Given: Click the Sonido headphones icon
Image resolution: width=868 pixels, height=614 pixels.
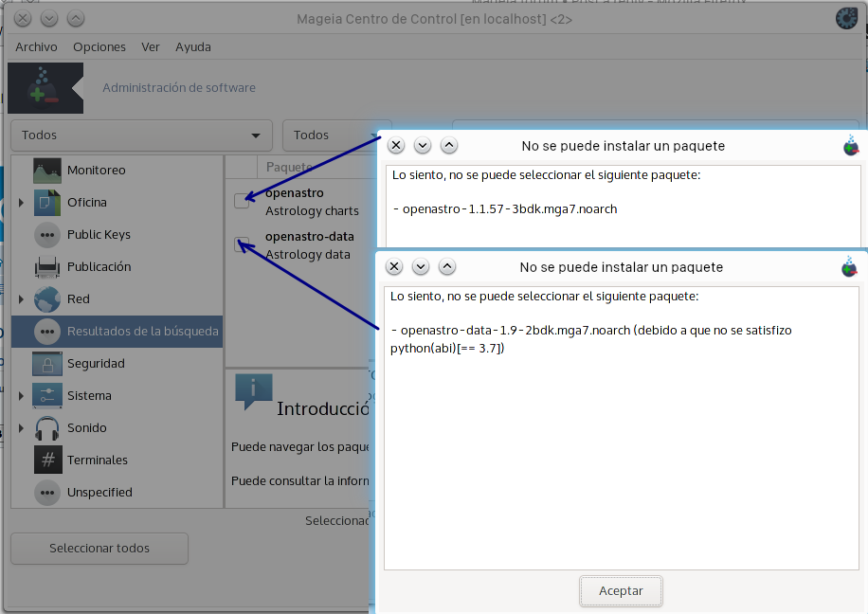Looking at the screenshot, I should pos(47,428).
